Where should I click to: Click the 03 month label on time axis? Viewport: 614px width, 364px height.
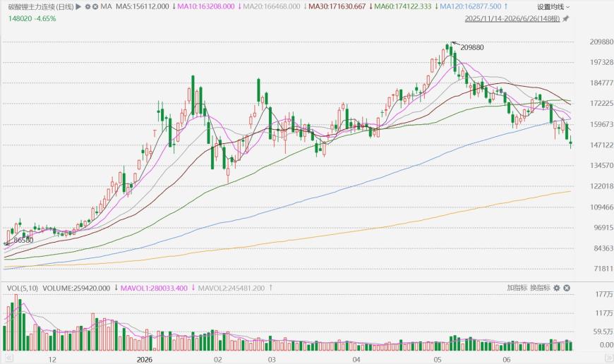coord(272,360)
